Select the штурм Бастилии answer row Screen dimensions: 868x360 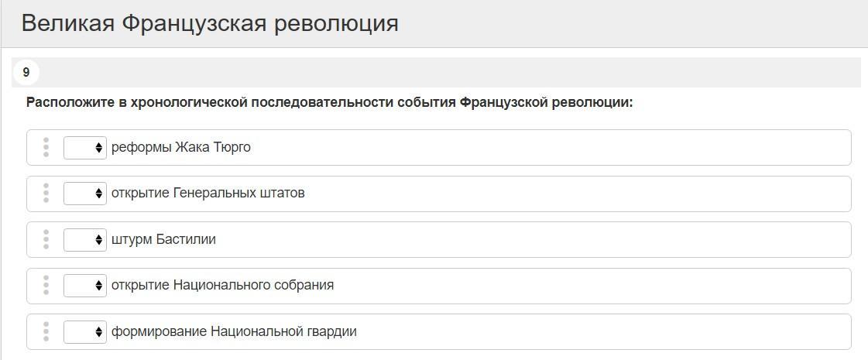[438, 239]
